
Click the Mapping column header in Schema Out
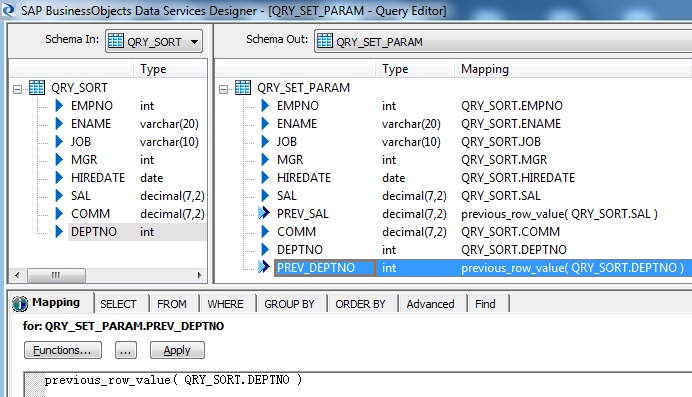coord(573,69)
